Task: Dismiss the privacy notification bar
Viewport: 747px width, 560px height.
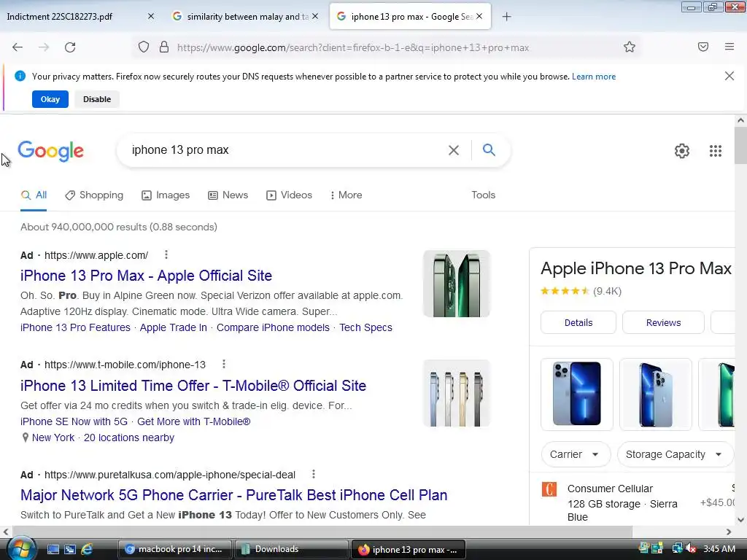Action: tap(729, 76)
